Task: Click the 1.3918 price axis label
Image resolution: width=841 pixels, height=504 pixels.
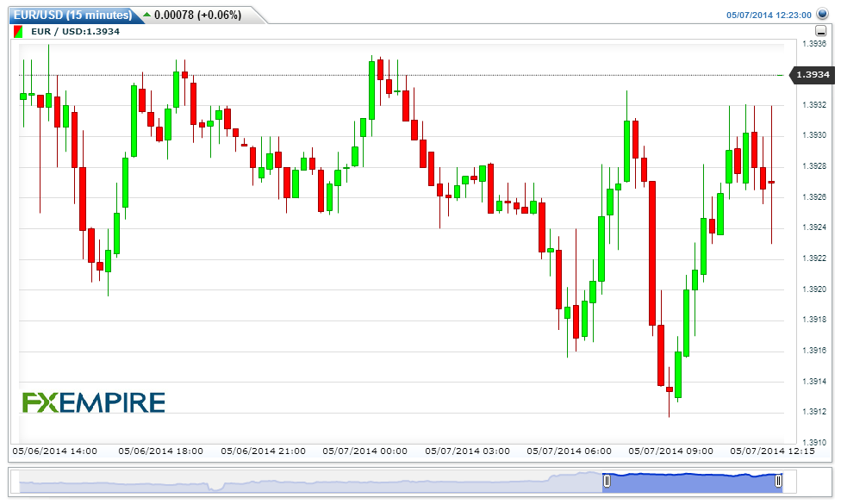Action: click(814, 320)
